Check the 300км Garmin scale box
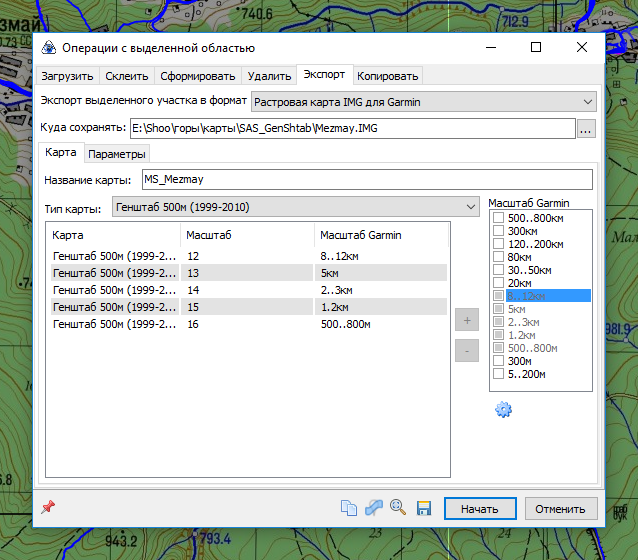The width and height of the screenshot is (638, 560). click(x=499, y=230)
